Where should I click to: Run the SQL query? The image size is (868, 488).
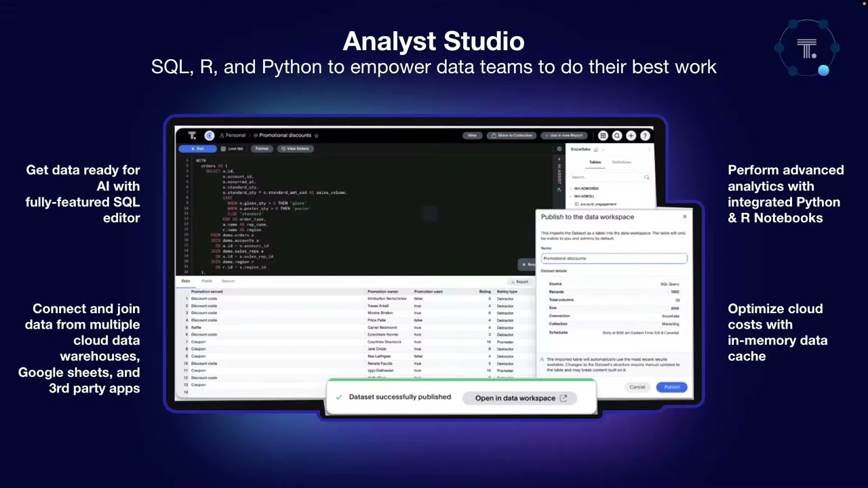coord(197,148)
